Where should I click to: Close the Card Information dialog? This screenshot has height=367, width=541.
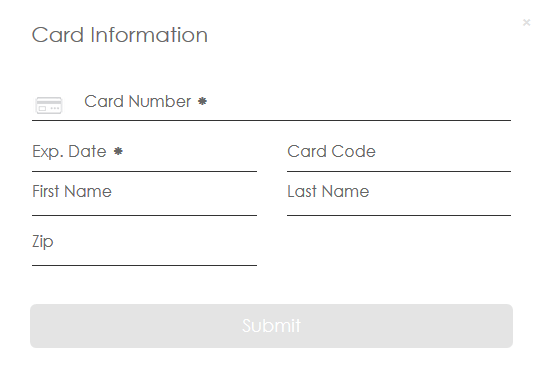(x=526, y=23)
